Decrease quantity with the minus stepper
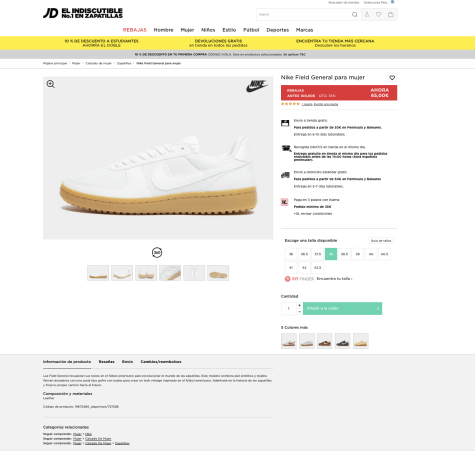This screenshot has width=475, height=455. (299, 312)
